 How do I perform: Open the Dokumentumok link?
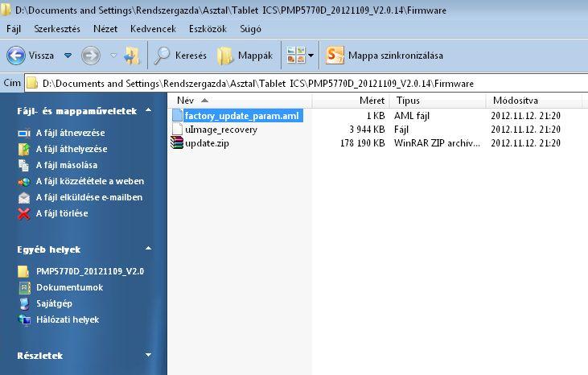[x=70, y=287]
